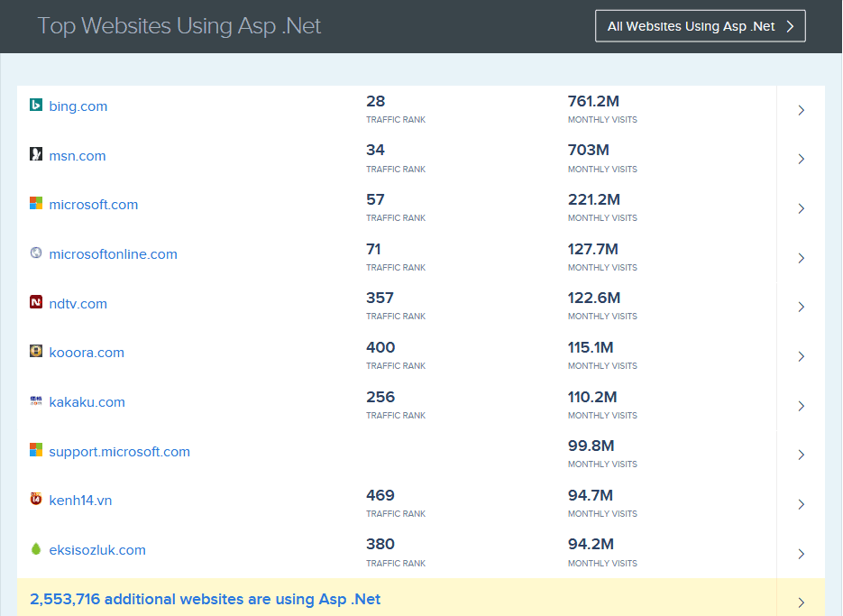
Task: Click the kakaku.com favicon
Action: pyautogui.click(x=35, y=401)
